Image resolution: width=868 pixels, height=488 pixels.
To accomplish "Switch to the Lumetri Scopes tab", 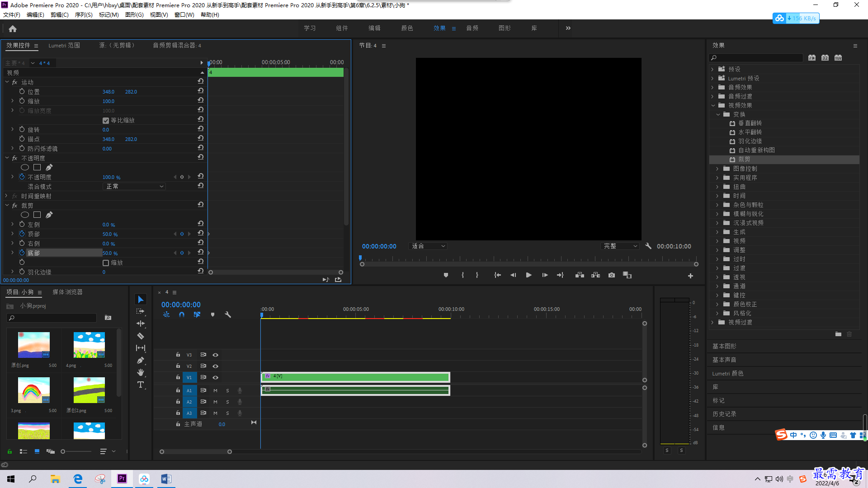I will pyautogui.click(x=64, y=46).
